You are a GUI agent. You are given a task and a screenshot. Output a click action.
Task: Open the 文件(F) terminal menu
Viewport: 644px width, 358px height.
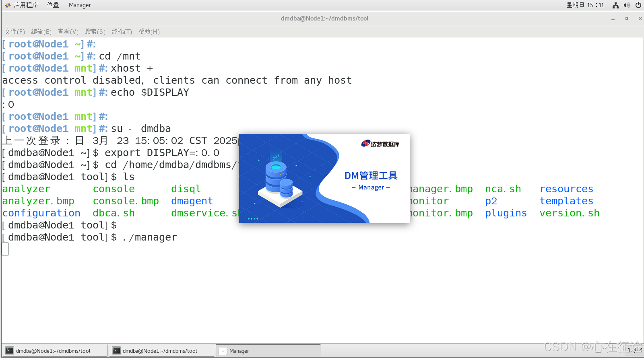15,31
